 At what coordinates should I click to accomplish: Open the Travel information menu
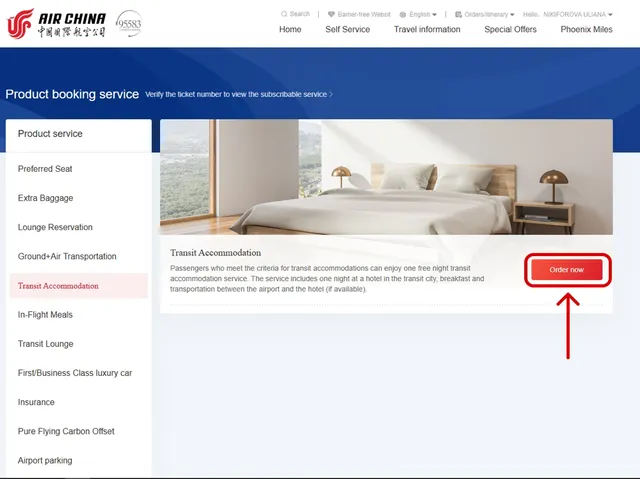click(x=427, y=29)
